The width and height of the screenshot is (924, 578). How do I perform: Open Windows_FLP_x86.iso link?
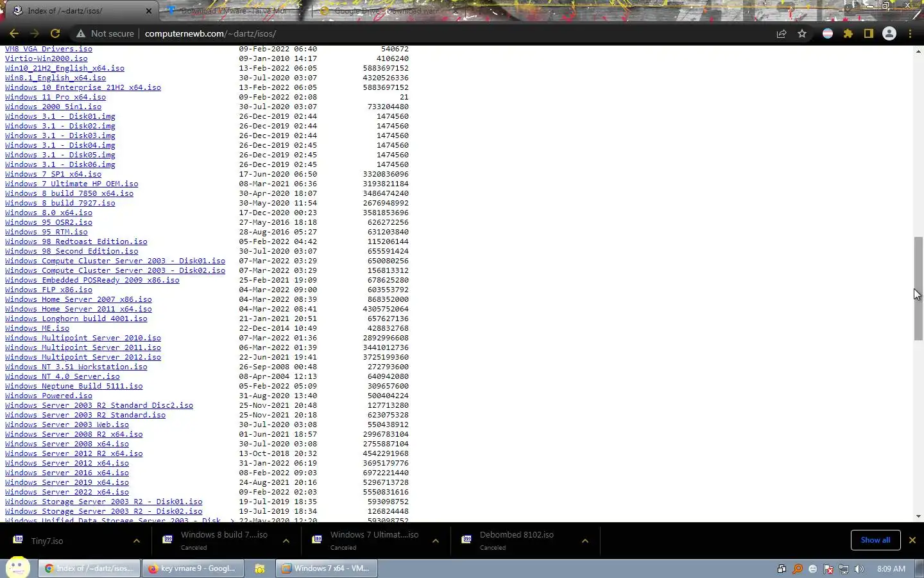pos(49,290)
